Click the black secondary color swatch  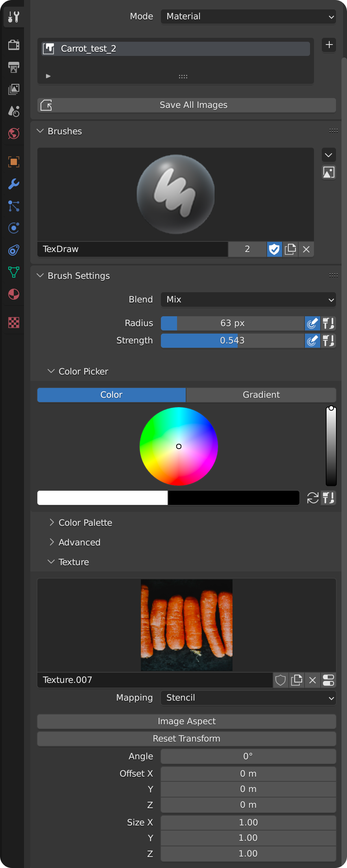234,498
